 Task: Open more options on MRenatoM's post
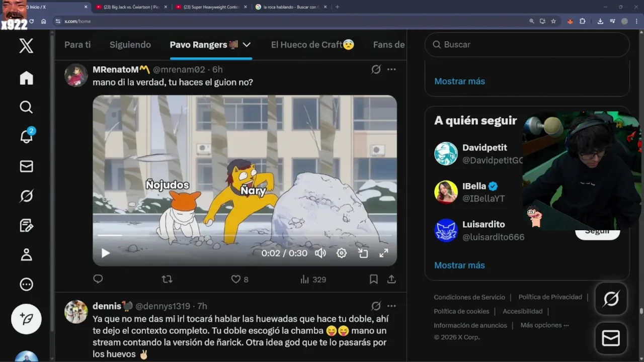pyautogui.click(x=391, y=69)
